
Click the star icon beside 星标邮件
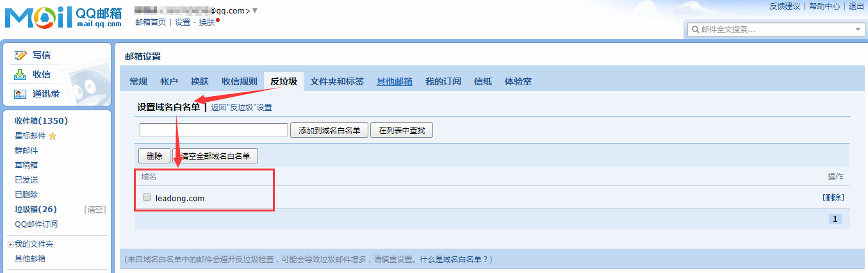point(53,136)
